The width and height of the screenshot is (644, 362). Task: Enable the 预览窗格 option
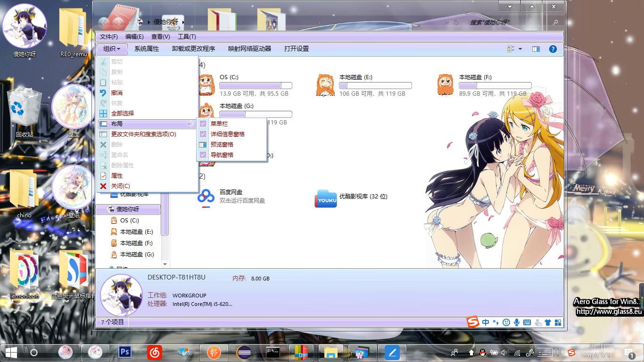[x=222, y=144]
